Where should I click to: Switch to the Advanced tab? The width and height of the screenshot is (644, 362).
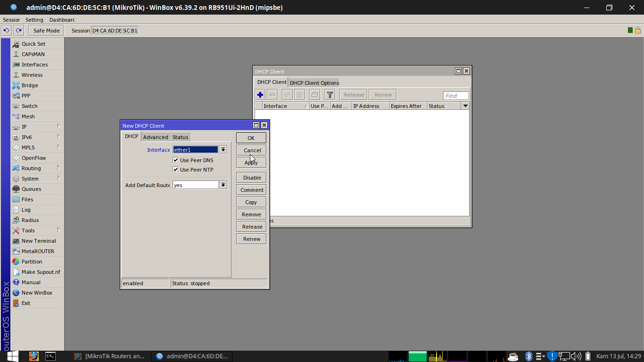156,137
